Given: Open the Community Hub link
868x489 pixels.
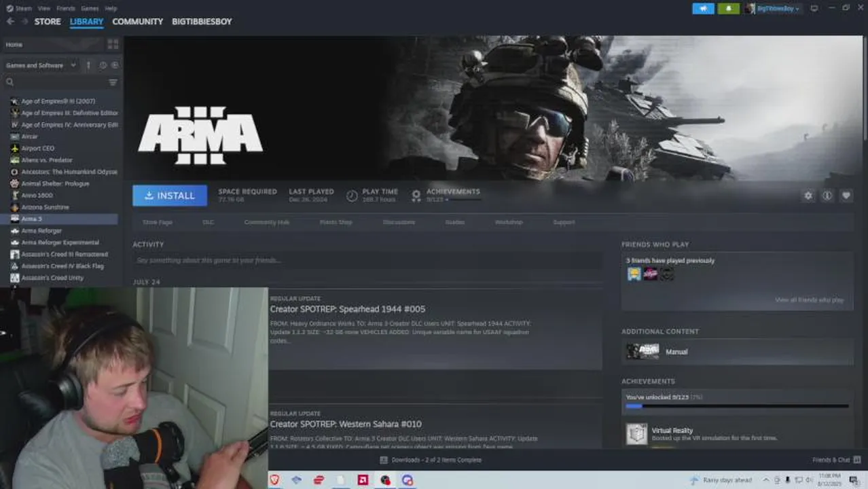Looking at the screenshot, I should pyautogui.click(x=267, y=222).
